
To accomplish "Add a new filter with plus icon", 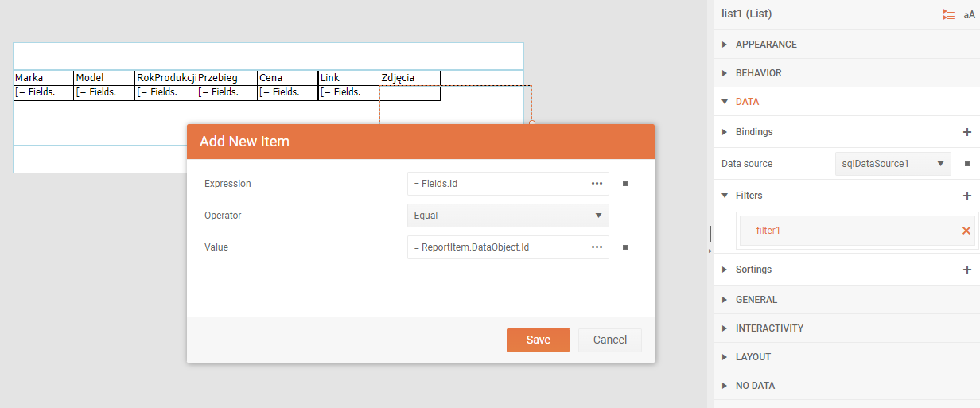I will pyautogui.click(x=966, y=196).
